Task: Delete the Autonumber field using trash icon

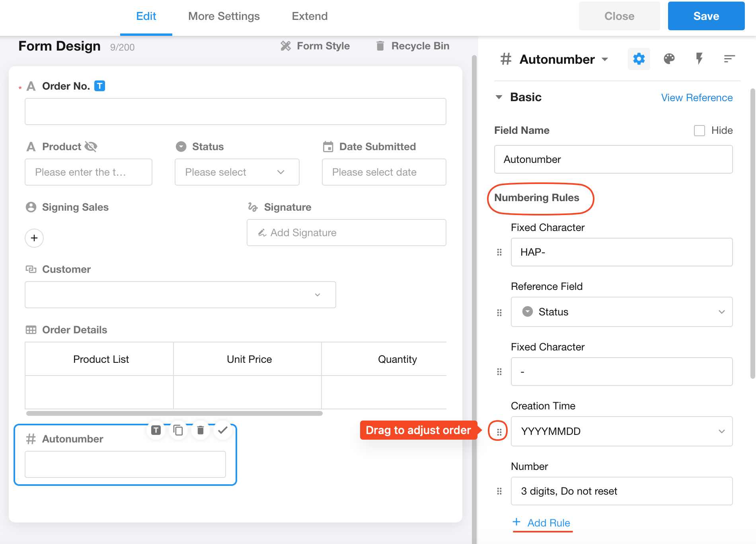Action: 201,430
